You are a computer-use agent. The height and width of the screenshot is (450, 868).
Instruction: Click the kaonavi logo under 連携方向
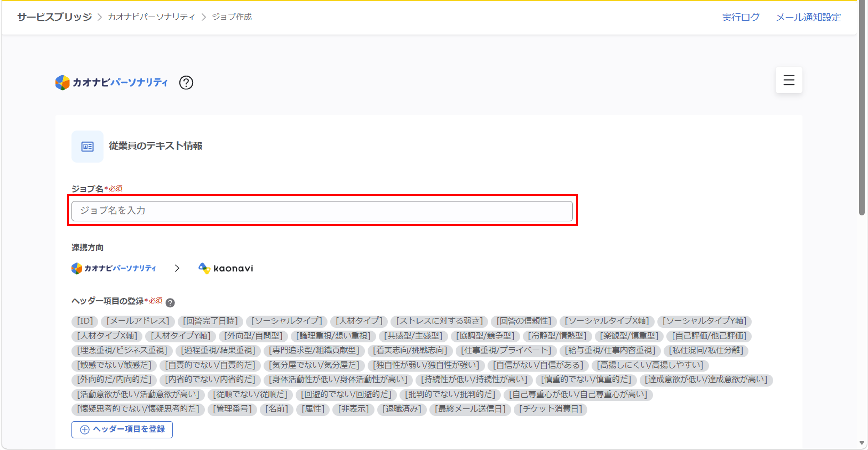click(226, 268)
